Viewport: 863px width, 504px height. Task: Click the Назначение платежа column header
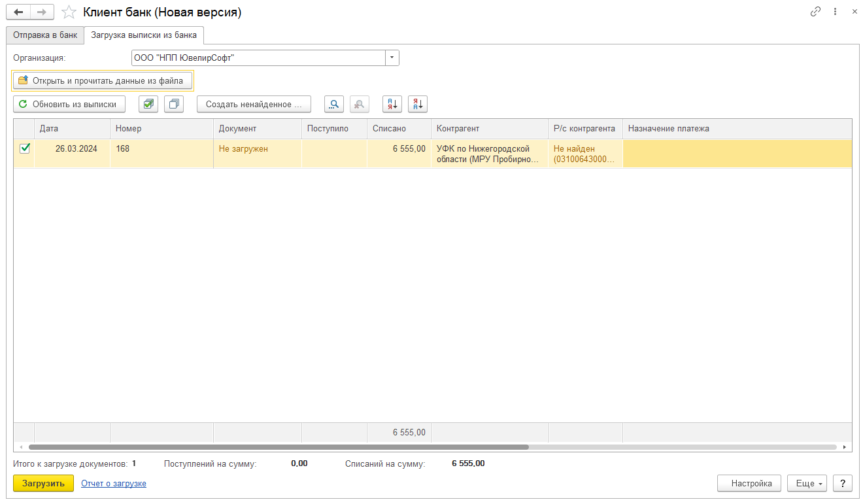737,128
